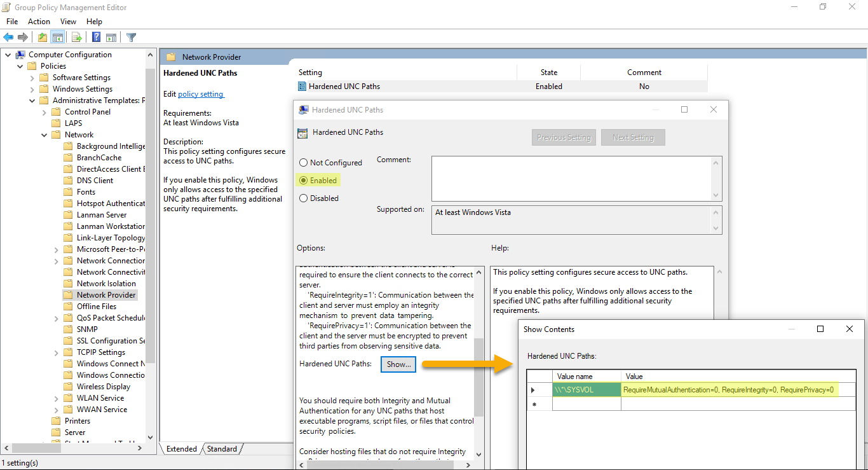Viewport: 868px width, 470px height.
Task: Click the Printers folder icon
Action: pyautogui.click(x=57, y=421)
